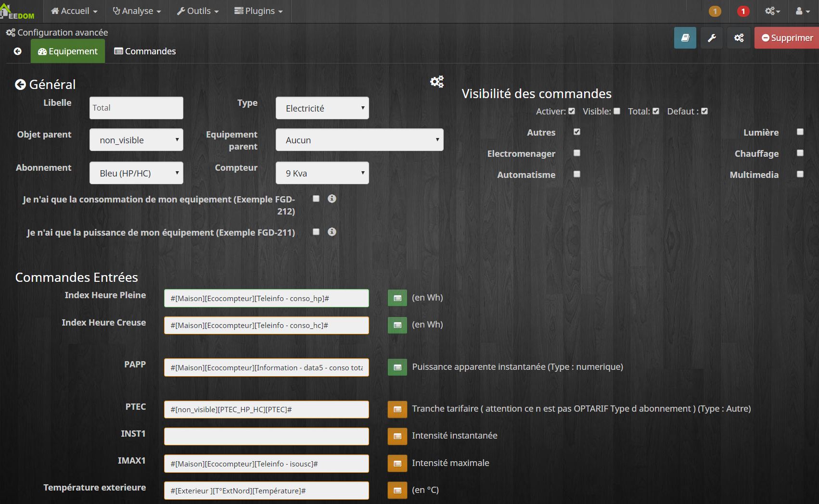
Task: Uncheck the Autres checkbox
Action: click(577, 132)
